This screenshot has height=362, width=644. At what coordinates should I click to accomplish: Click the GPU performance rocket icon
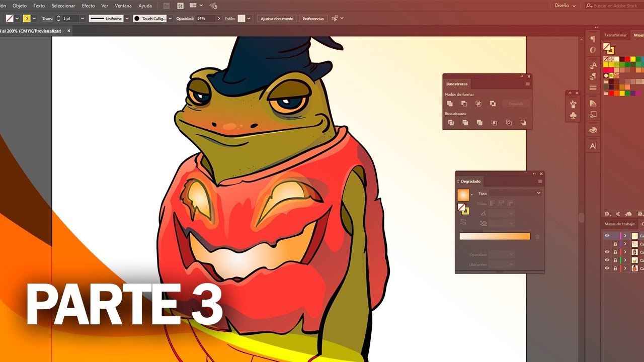[x=213, y=6]
